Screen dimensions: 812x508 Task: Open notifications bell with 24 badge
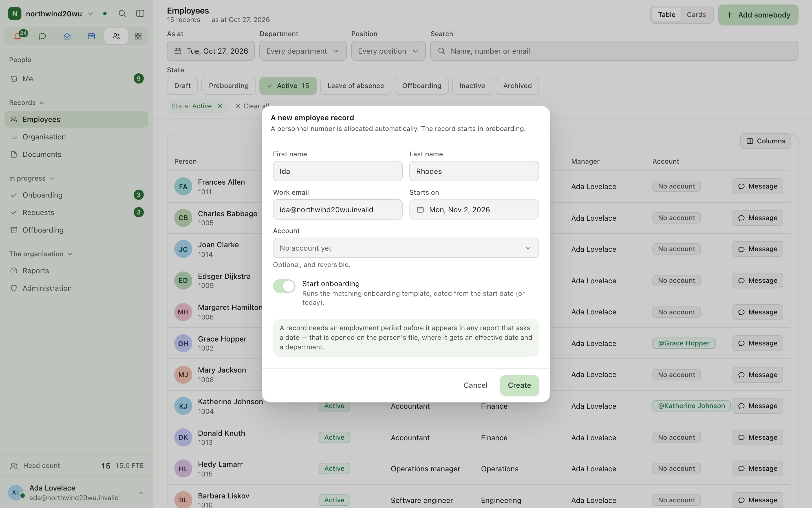(x=17, y=36)
